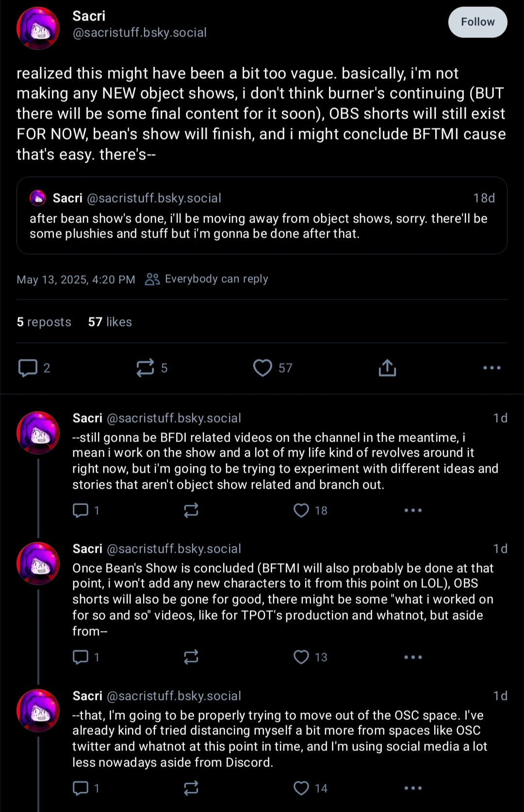Reply to the "--that, I'm going" final post

tap(80, 788)
